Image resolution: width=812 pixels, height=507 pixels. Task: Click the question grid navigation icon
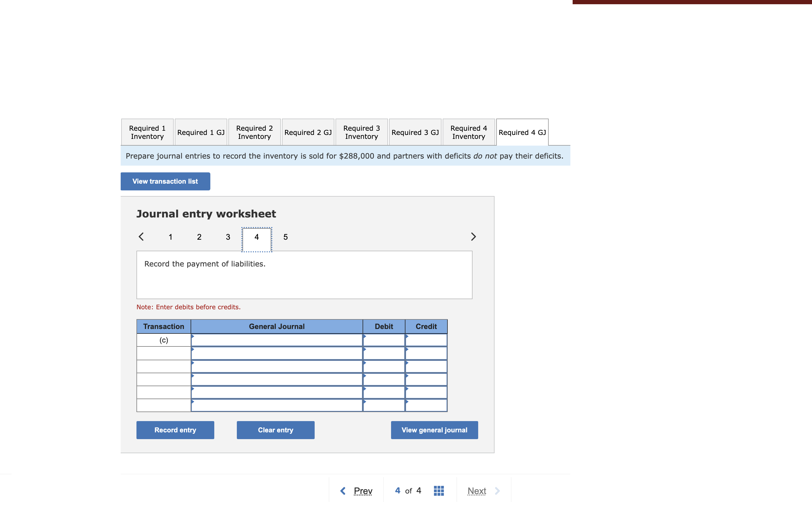coord(438,491)
